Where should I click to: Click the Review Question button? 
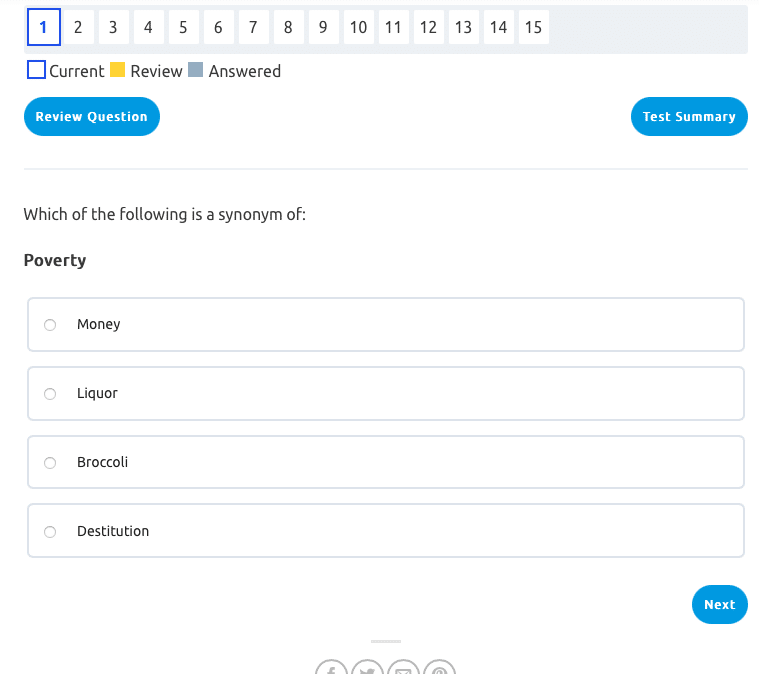coord(91,117)
